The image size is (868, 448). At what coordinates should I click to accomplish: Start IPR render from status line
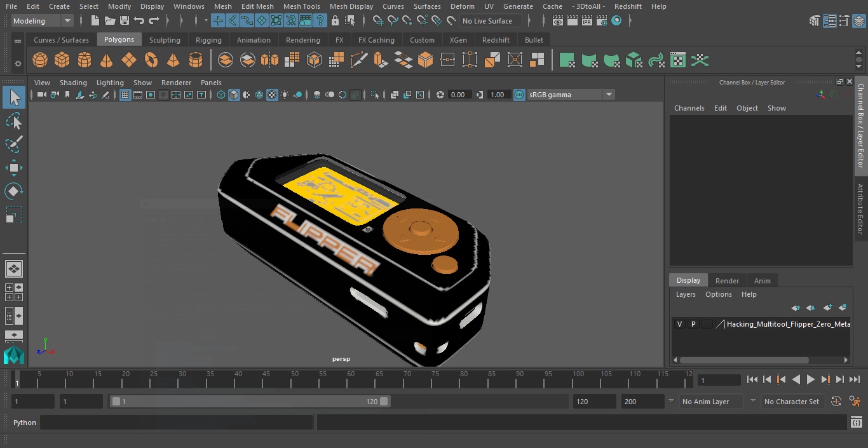point(587,21)
